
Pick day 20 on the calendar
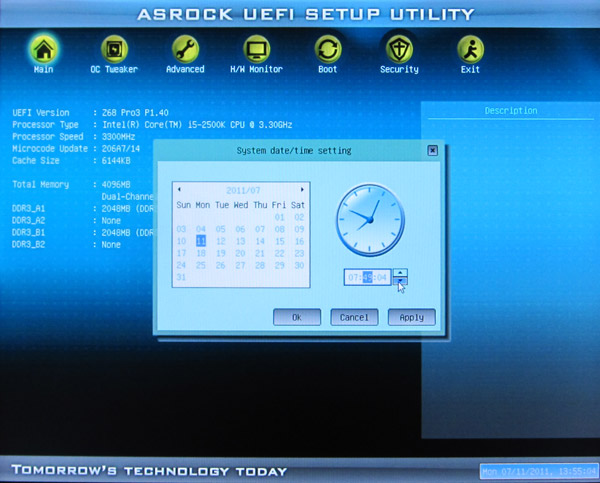(240, 253)
